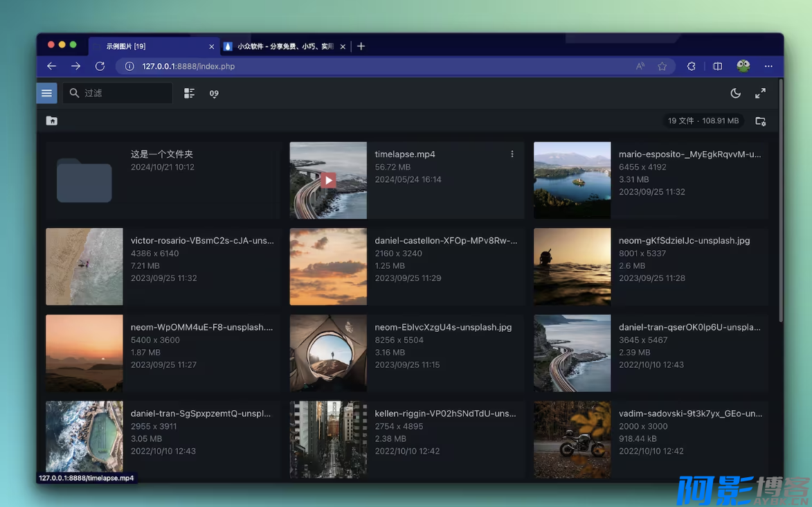Viewport: 812px width, 507px height.
Task: Open the browser extensions icon
Action: [691, 66]
